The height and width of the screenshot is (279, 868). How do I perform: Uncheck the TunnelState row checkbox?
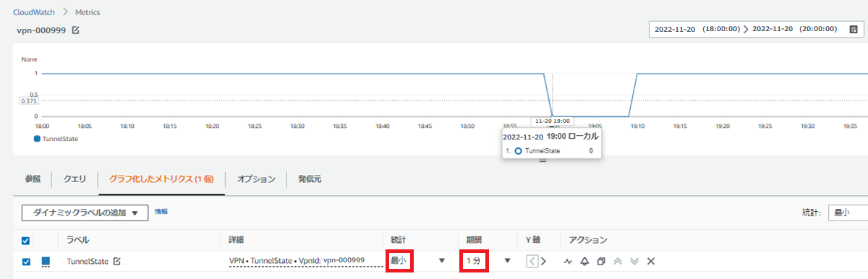point(26,261)
